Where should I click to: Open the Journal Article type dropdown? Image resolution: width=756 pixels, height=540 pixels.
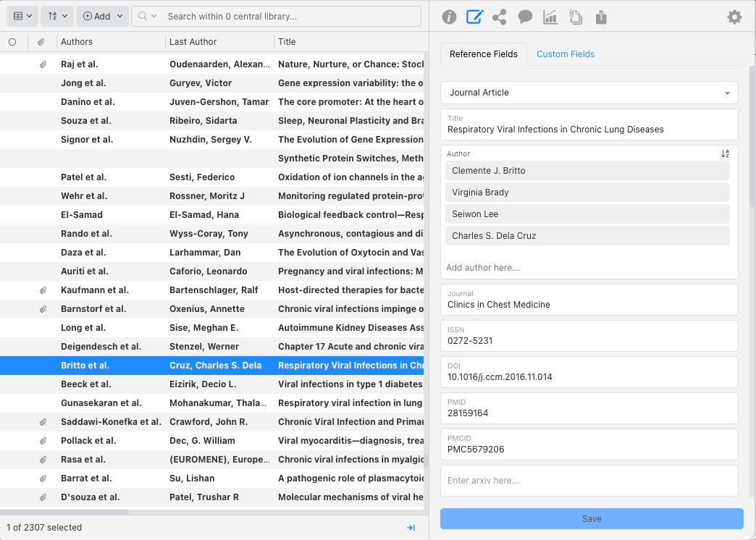589,93
